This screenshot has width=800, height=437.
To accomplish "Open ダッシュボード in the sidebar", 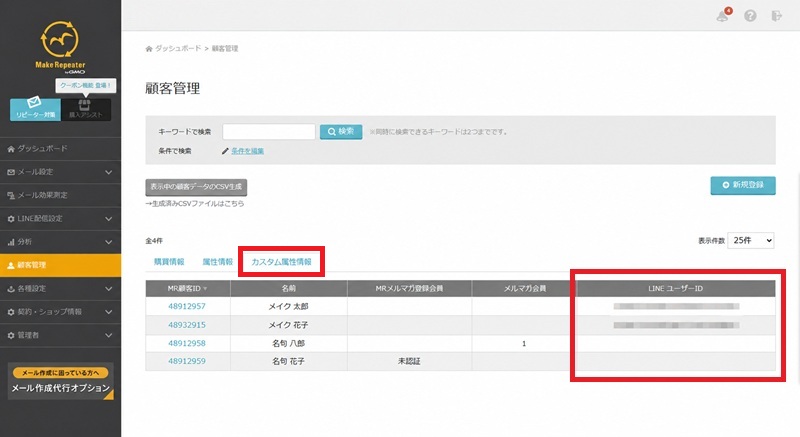I will pos(60,148).
